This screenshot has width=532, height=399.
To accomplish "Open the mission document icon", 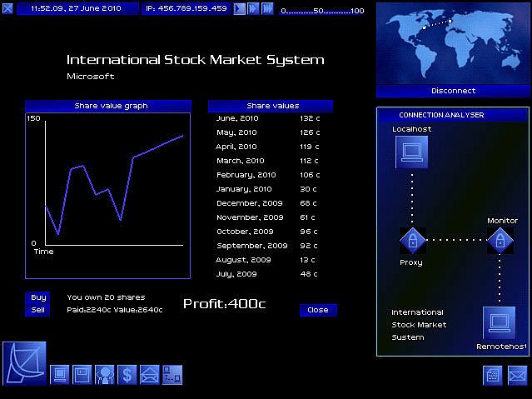I will click(492, 375).
